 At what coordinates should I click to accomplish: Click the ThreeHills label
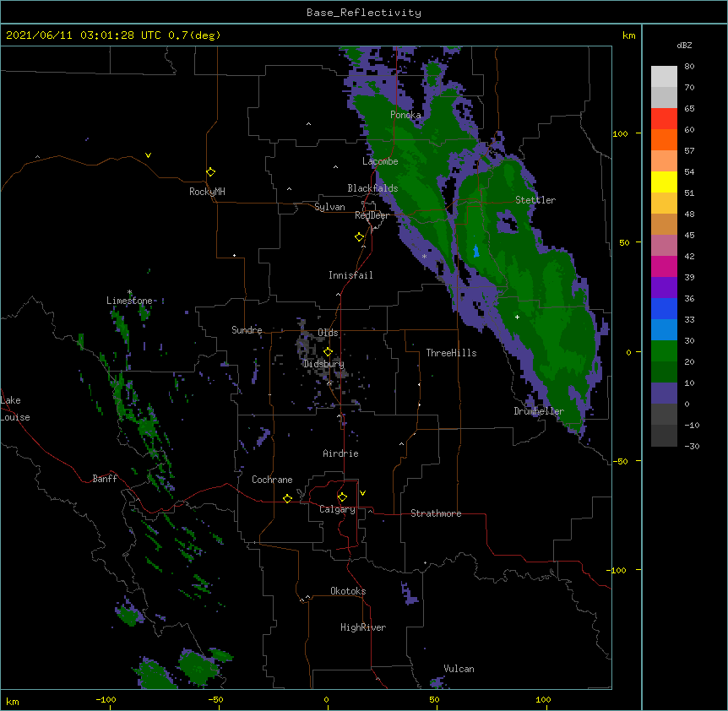(451, 353)
